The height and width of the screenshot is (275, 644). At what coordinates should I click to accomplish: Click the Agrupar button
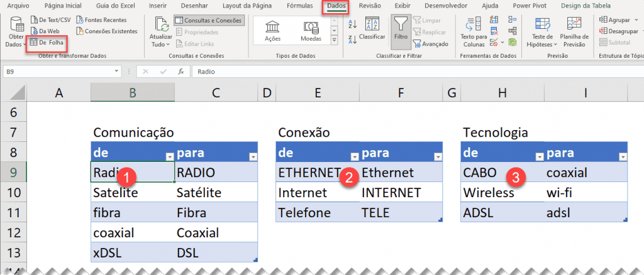coord(614,19)
